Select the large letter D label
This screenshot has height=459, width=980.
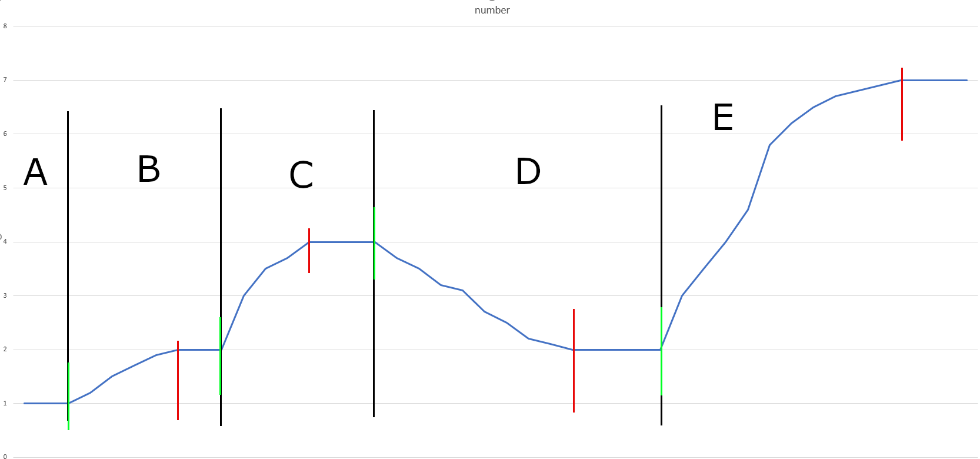tap(528, 172)
